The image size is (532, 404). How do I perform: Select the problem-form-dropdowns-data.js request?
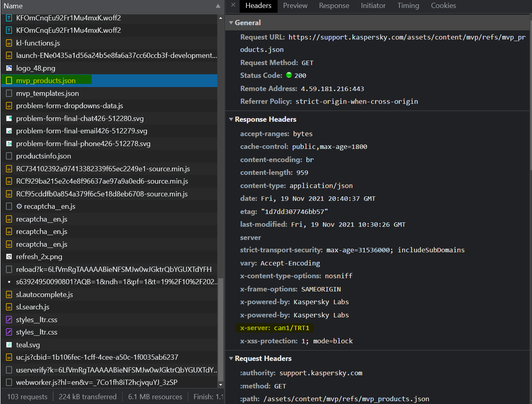[69, 106]
